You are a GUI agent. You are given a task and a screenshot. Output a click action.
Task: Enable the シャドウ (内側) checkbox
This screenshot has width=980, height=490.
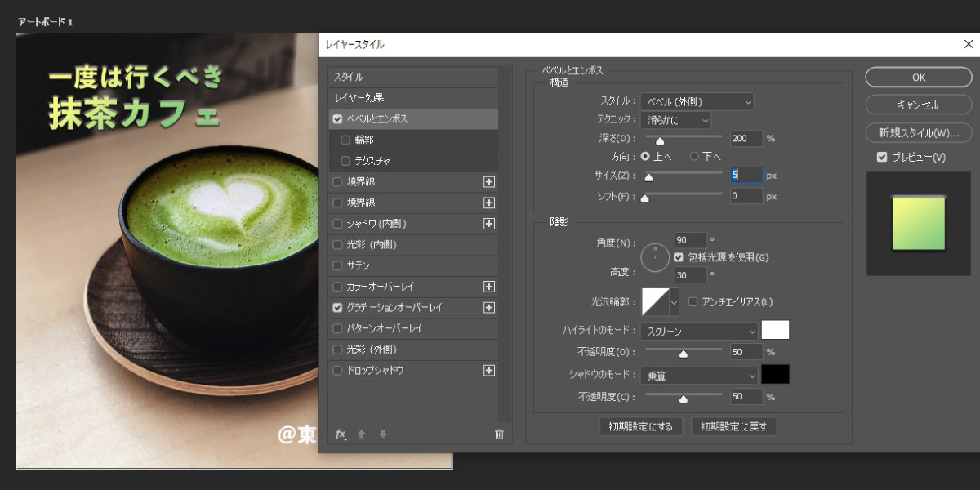pyautogui.click(x=338, y=224)
